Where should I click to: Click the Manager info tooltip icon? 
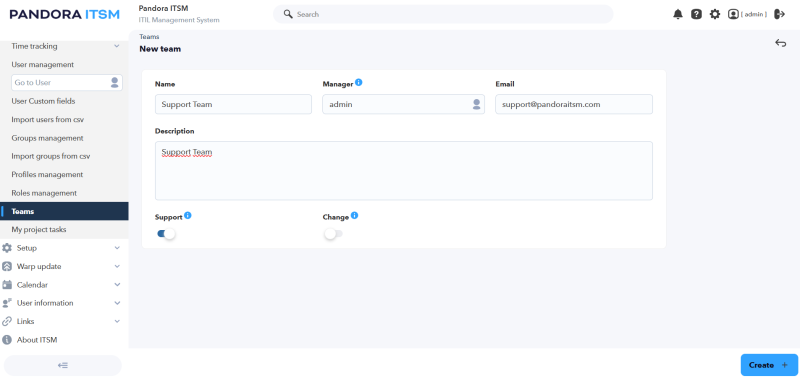pyautogui.click(x=359, y=82)
